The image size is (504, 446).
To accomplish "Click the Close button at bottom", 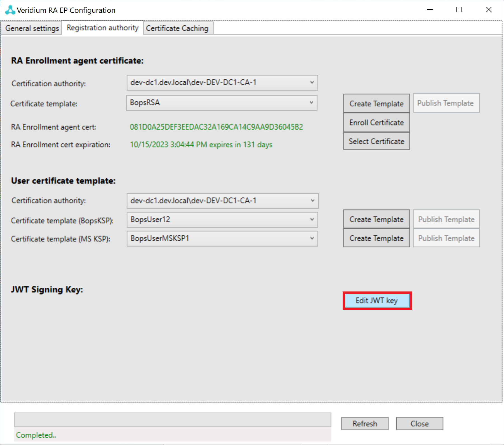I will [x=419, y=424].
